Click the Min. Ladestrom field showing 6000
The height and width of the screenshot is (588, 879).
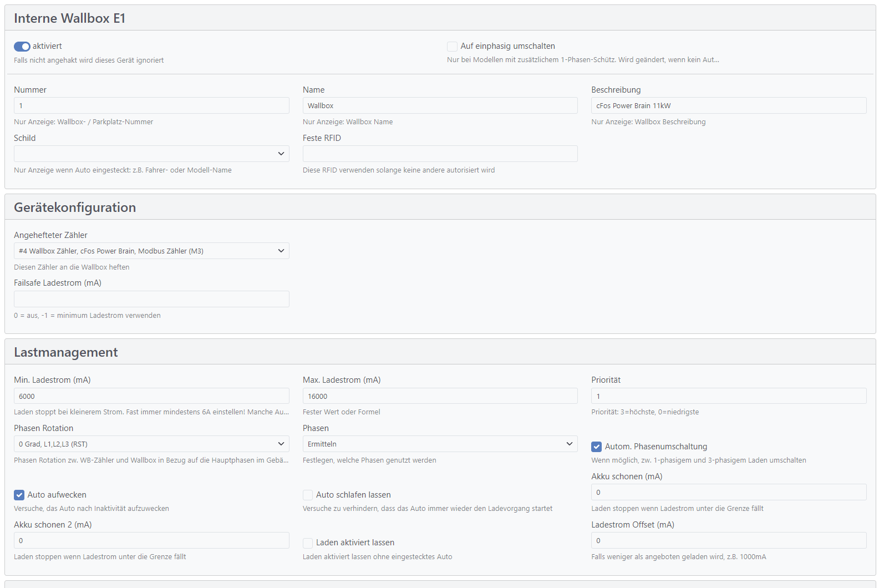click(x=151, y=396)
